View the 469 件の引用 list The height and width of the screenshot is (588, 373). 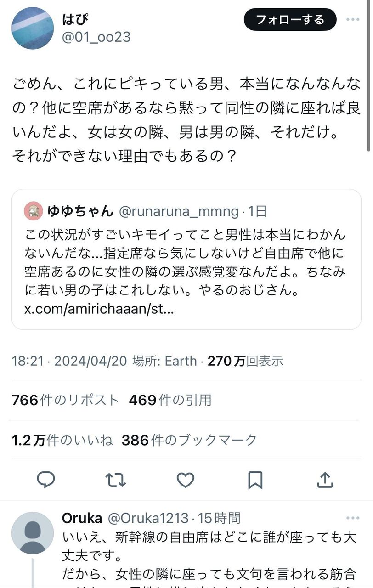tap(170, 400)
